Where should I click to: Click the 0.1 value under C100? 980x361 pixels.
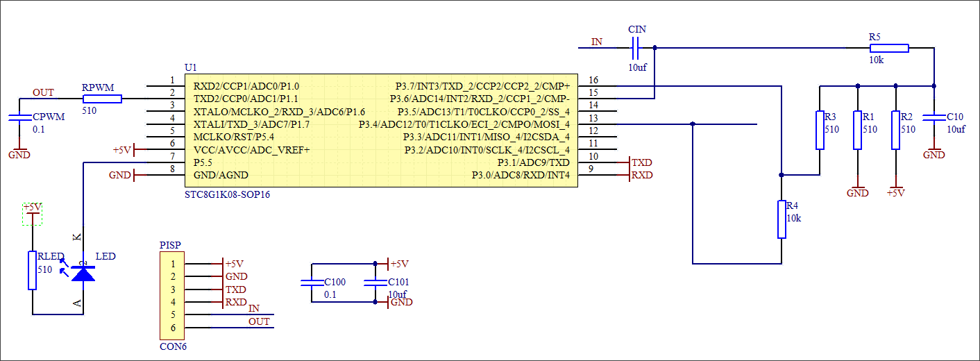pyautogui.click(x=330, y=295)
